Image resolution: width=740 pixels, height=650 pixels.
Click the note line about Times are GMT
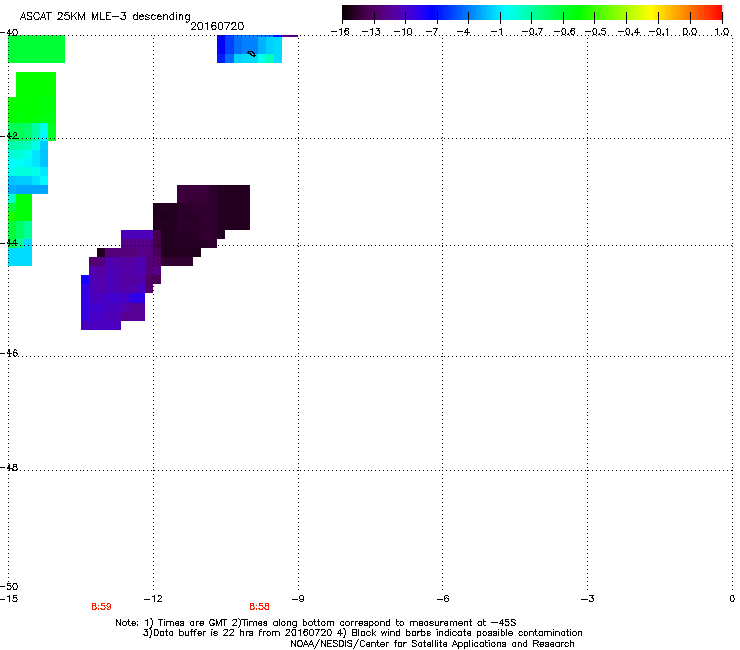pyautogui.click(x=316, y=623)
